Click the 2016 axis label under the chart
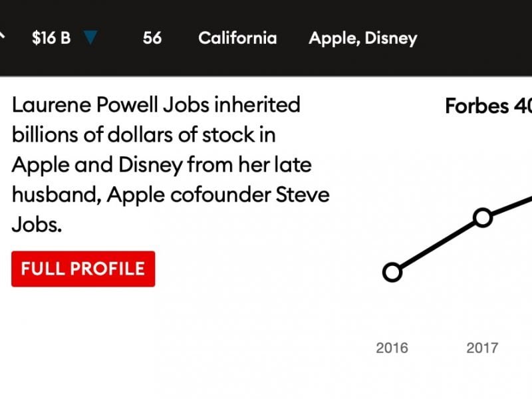This screenshot has height=399, width=532. coord(393,346)
